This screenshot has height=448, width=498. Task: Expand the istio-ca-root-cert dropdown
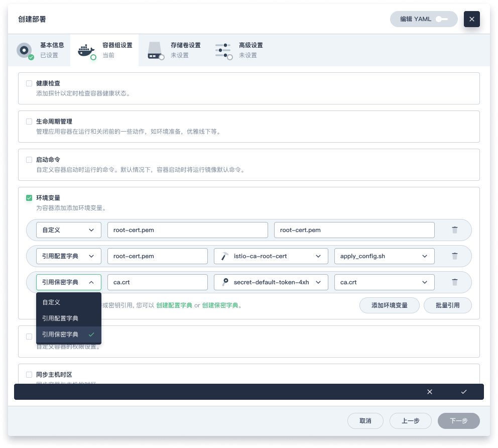point(271,256)
